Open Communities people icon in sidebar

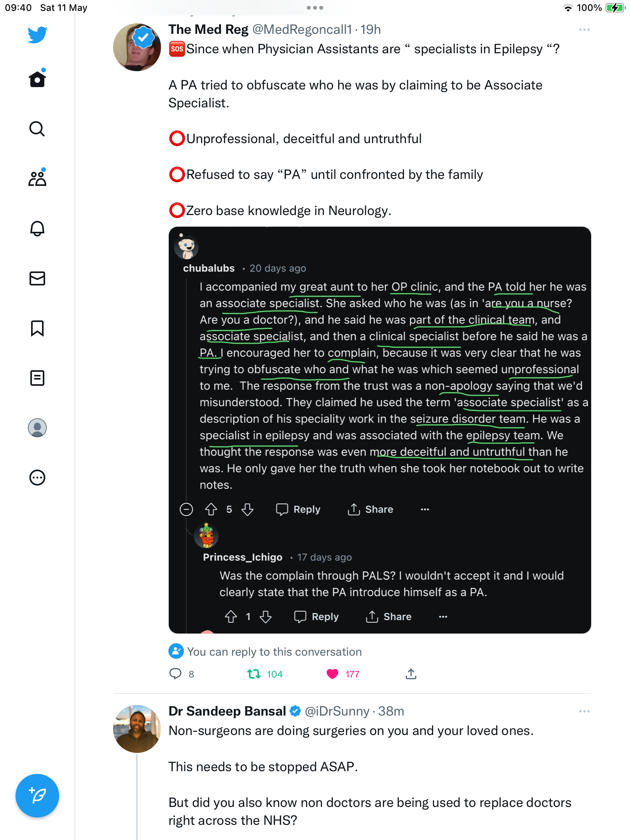tap(37, 178)
